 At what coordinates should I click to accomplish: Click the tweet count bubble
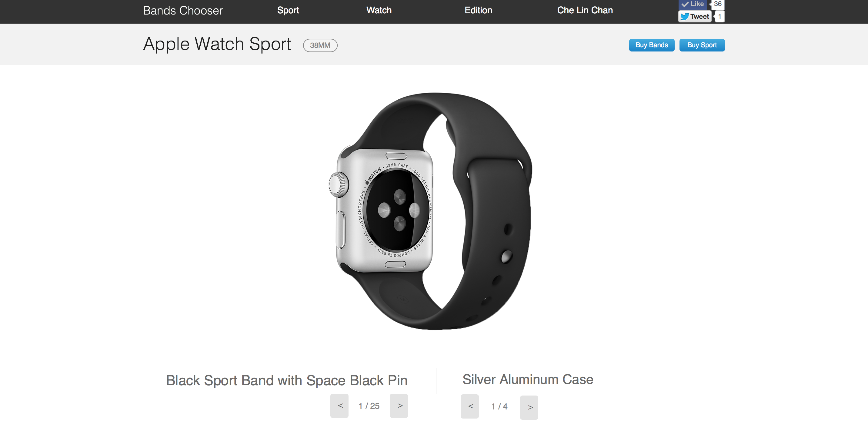pyautogui.click(x=719, y=16)
